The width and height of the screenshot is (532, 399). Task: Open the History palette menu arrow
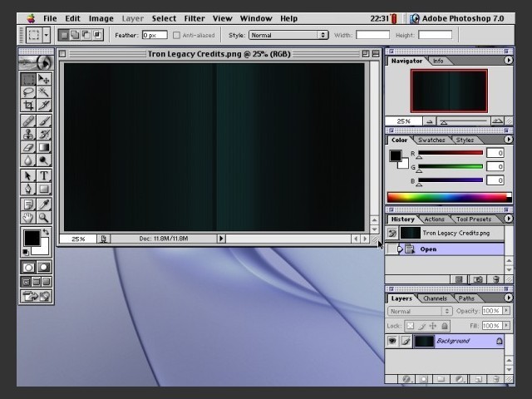tap(508, 219)
